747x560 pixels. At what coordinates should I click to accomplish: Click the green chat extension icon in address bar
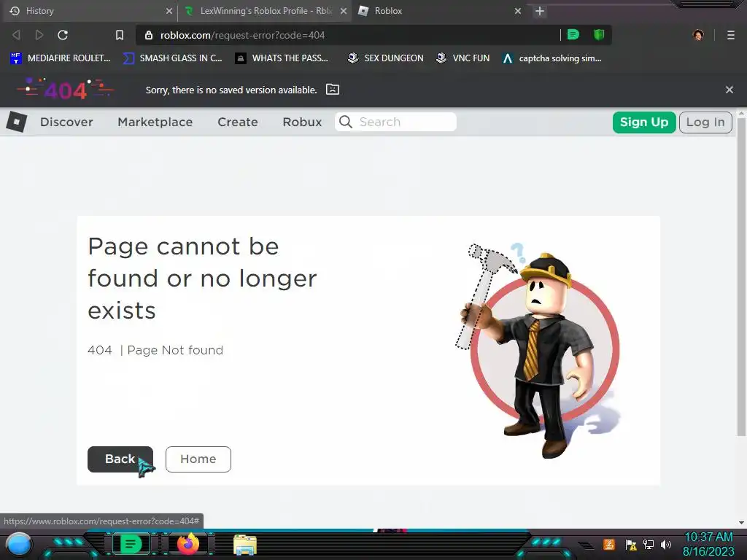click(573, 34)
